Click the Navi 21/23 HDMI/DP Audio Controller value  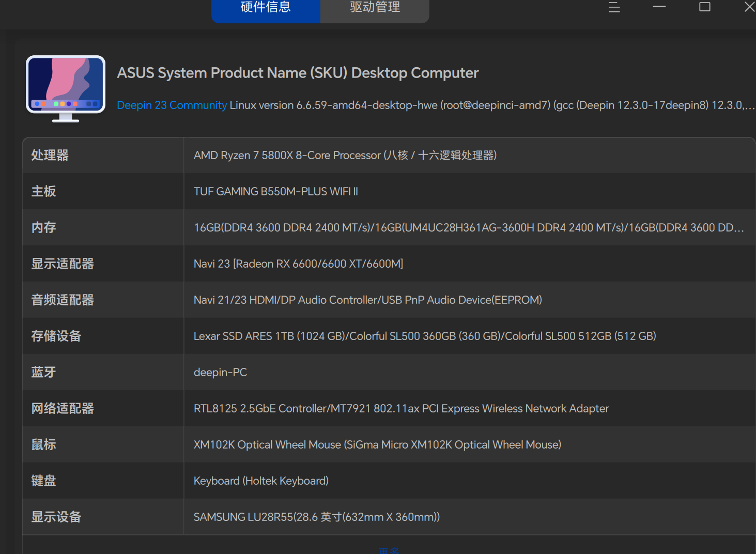(368, 300)
